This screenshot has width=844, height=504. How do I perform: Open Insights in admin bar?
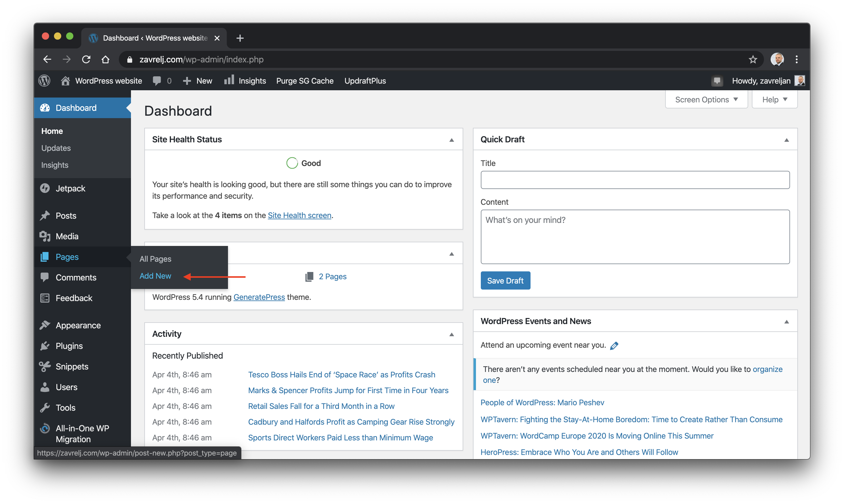(x=245, y=81)
